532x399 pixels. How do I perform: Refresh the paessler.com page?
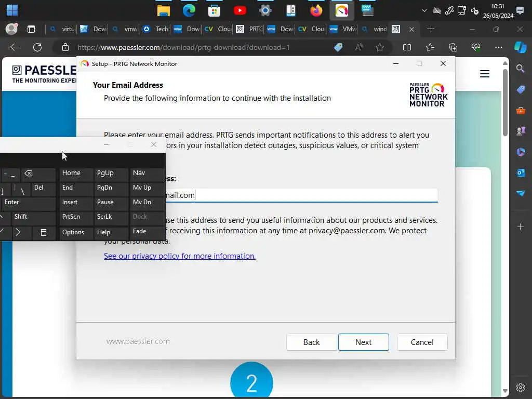click(37, 47)
